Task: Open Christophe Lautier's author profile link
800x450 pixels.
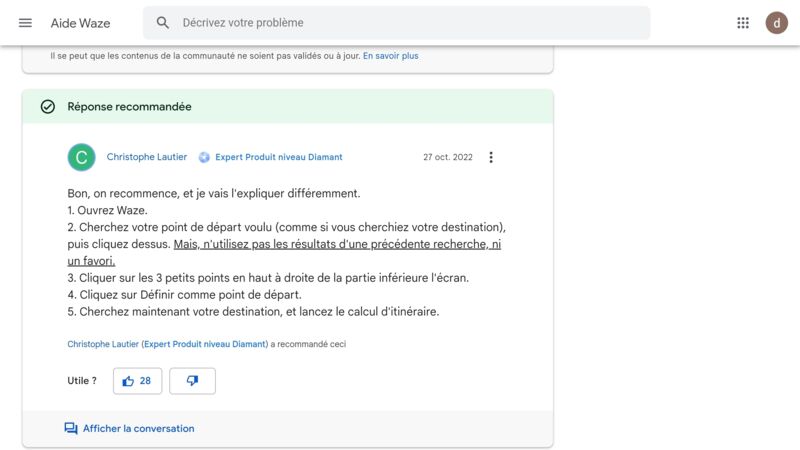Action: pos(147,157)
